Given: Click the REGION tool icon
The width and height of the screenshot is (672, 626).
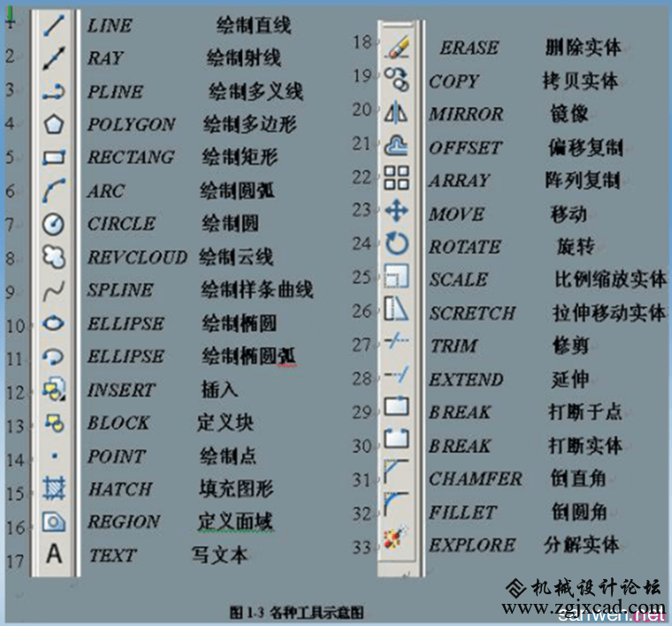Looking at the screenshot, I should [54, 521].
